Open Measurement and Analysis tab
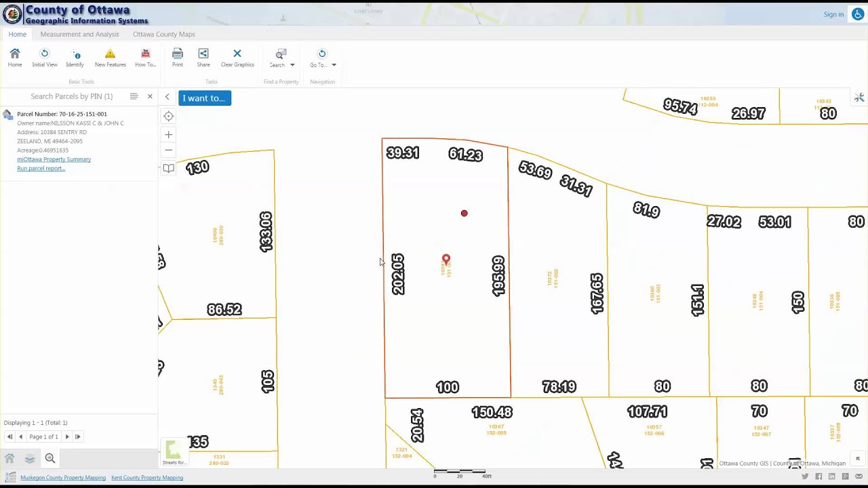The width and height of the screenshot is (868, 488). point(79,34)
